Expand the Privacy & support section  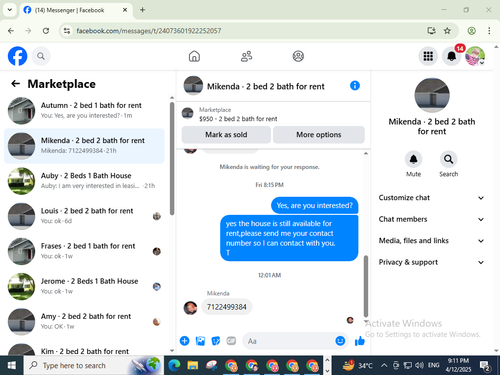(431, 262)
